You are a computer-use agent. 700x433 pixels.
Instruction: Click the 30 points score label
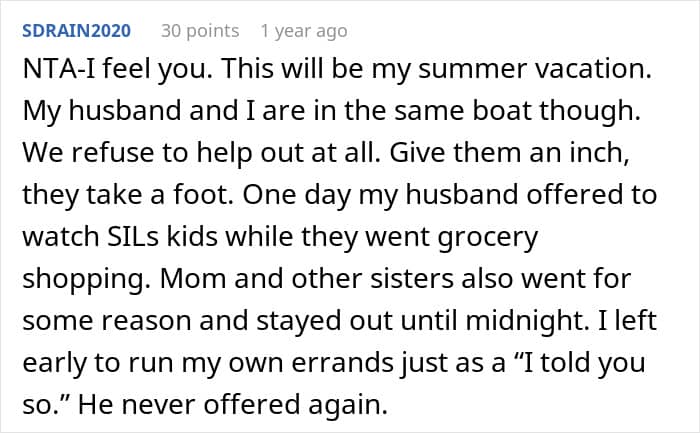[x=200, y=31]
